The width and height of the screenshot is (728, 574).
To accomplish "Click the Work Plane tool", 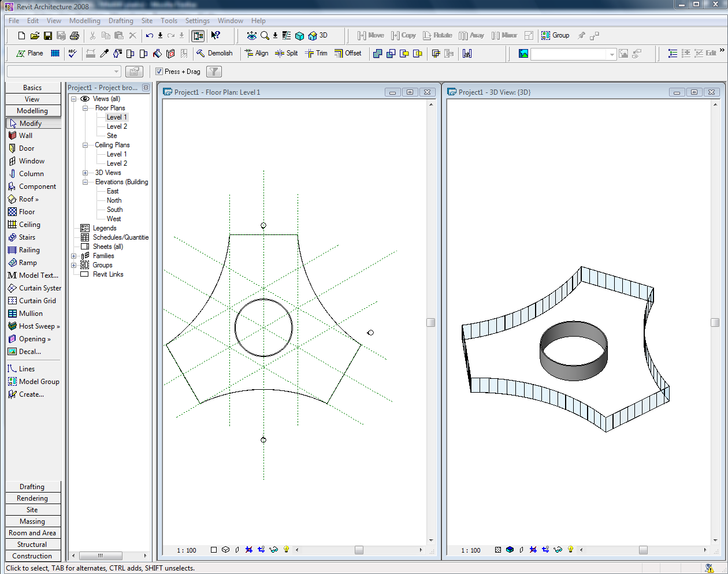I will click(x=29, y=53).
